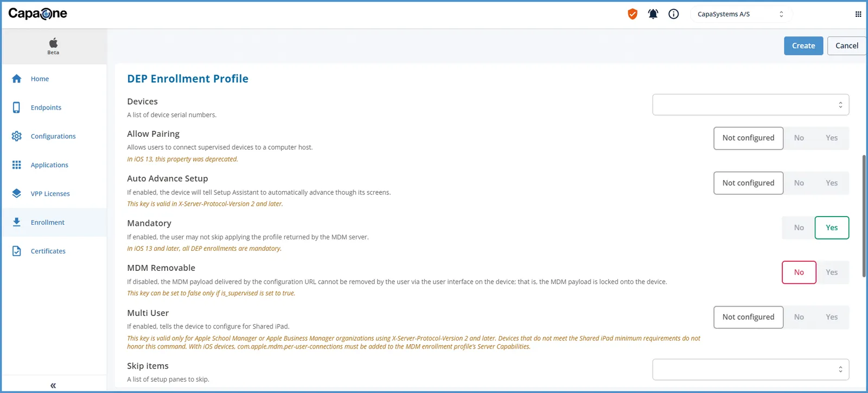868x393 pixels.
Task: Click the Configurations gear icon
Action: (x=17, y=136)
